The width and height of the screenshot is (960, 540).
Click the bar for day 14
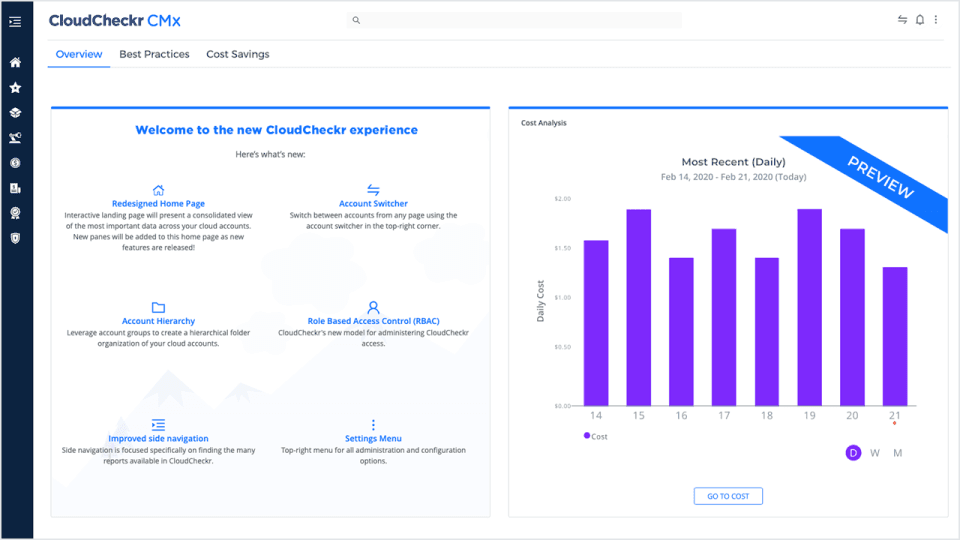pos(596,323)
